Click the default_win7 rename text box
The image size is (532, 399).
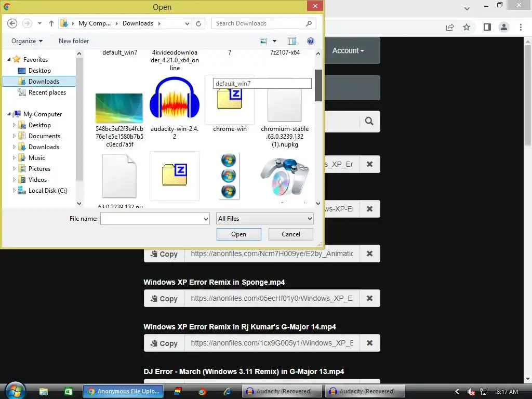(262, 84)
